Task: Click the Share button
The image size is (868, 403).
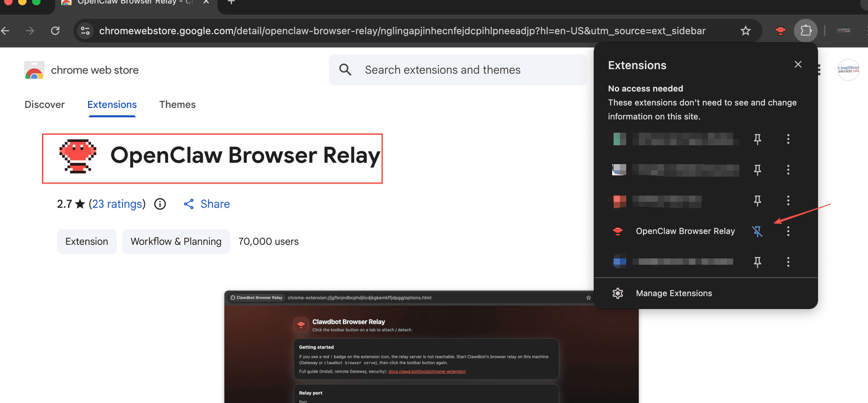Action: [207, 204]
